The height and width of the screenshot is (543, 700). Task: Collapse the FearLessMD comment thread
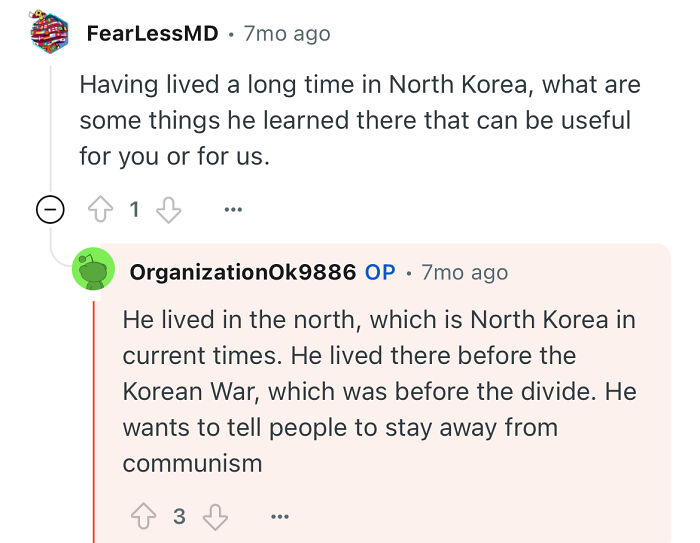[50, 209]
